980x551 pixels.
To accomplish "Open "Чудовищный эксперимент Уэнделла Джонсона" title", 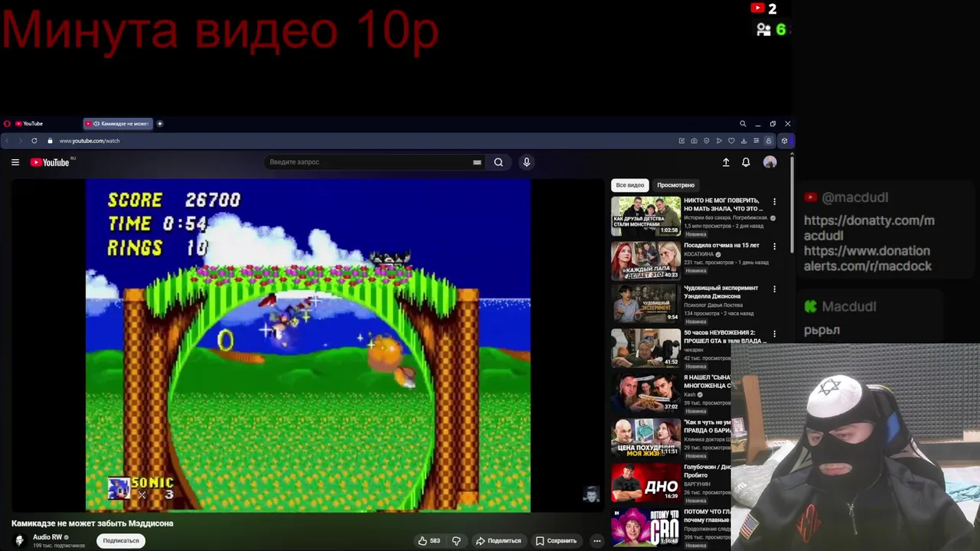I will (x=721, y=292).
